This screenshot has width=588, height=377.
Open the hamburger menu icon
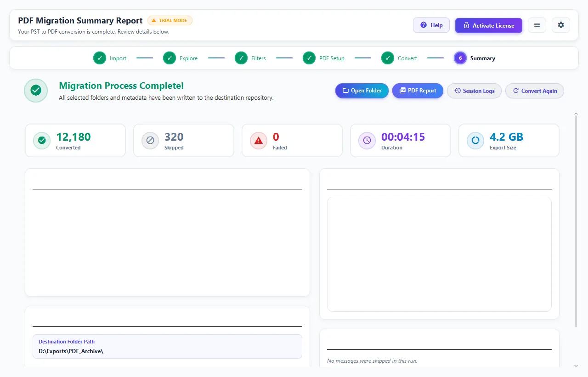coord(537,25)
